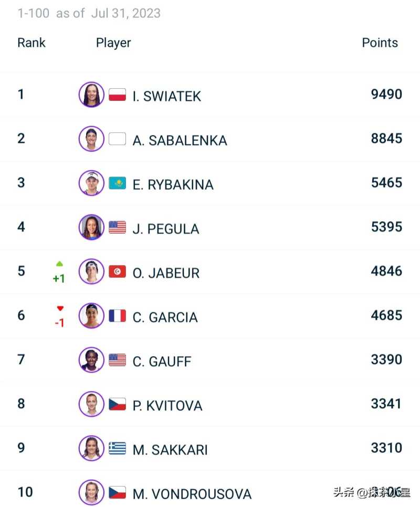Click the Czech flag next to Kvitova
Viewport: 420px width, 507px height.
point(117,404)
